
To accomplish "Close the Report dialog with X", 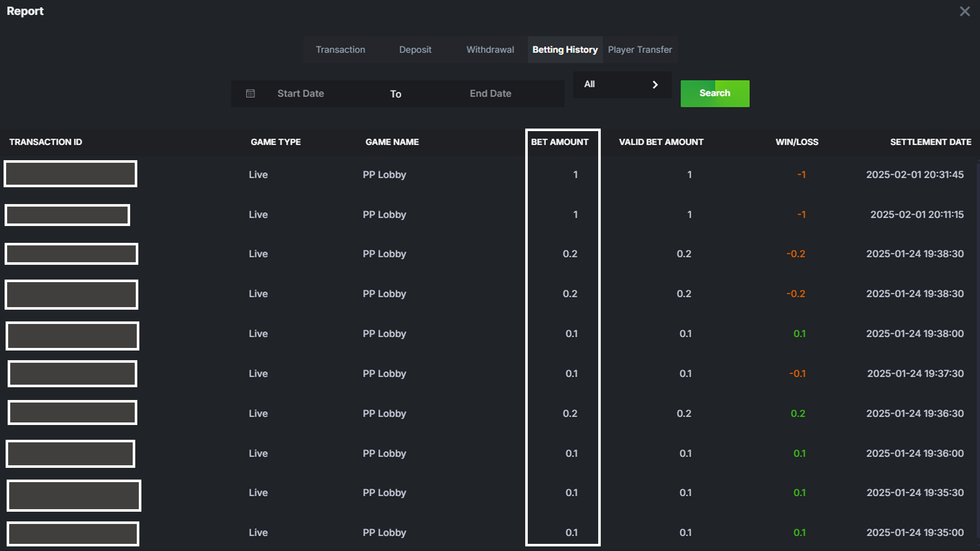I will (x=964, y=11).
